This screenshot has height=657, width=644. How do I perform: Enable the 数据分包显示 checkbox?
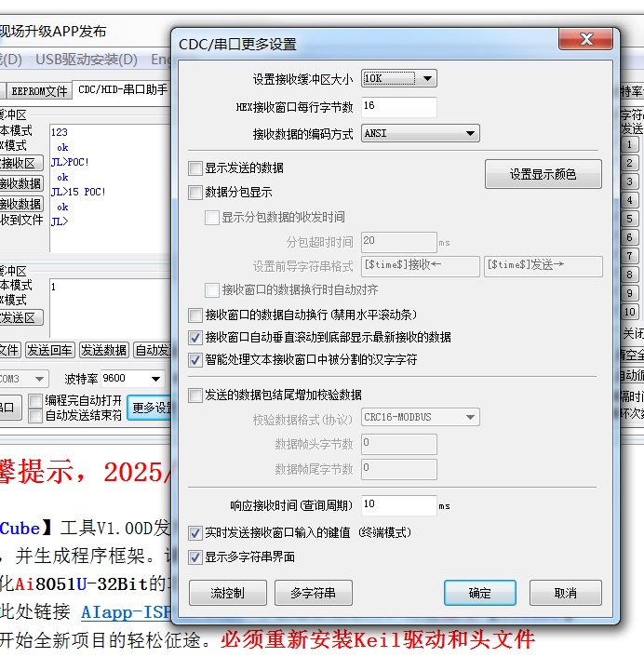tap(195, 193)
